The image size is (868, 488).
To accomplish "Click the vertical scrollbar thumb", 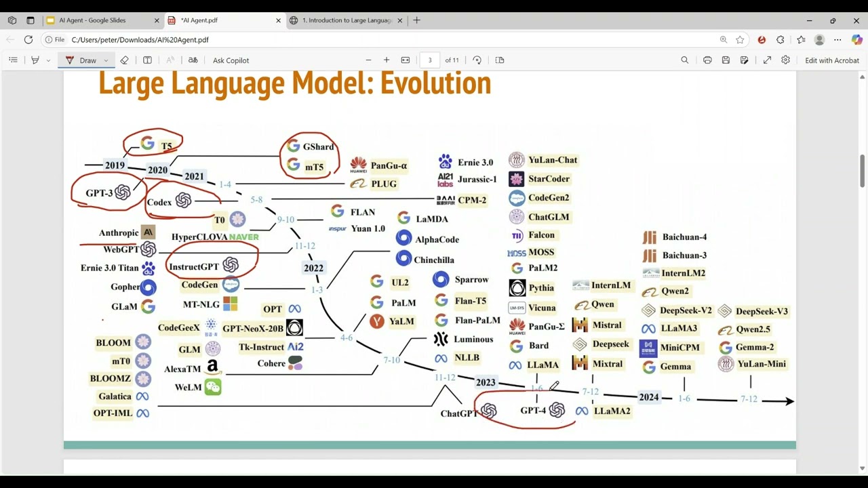I will pos(863,171).
